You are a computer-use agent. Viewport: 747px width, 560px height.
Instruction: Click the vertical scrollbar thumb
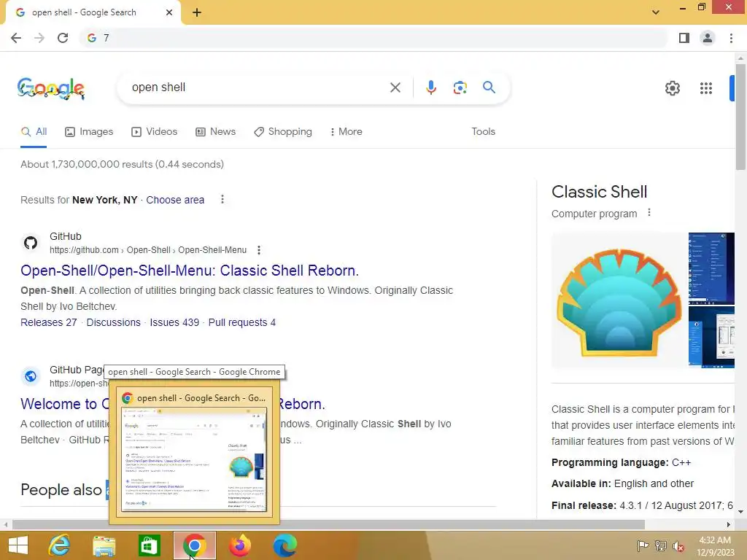tap(740, 117)
